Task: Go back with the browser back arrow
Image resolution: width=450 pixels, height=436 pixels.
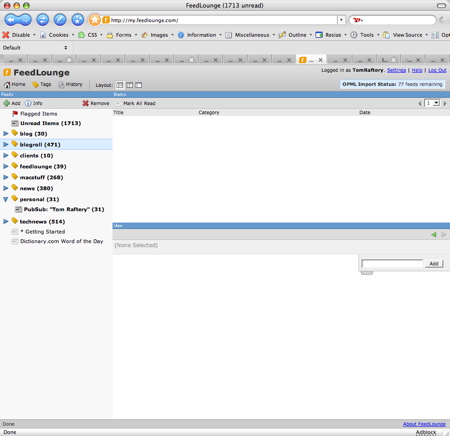Action: [11, 20]
